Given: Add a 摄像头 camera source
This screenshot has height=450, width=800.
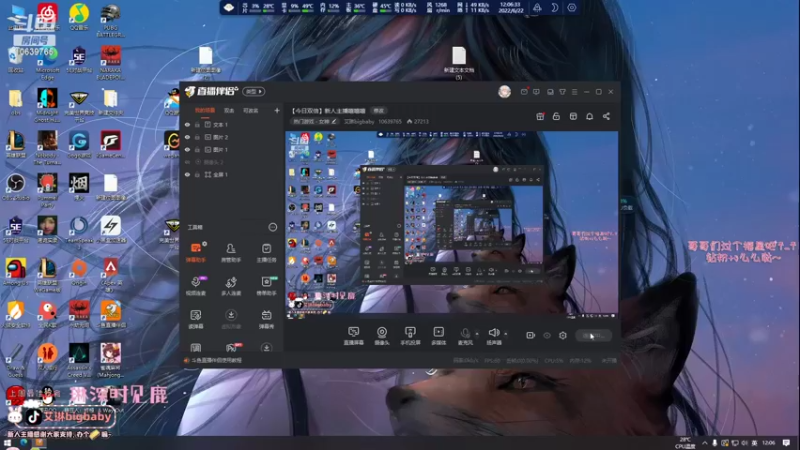Looking at the screenshot, I should [x=382, y=336].
